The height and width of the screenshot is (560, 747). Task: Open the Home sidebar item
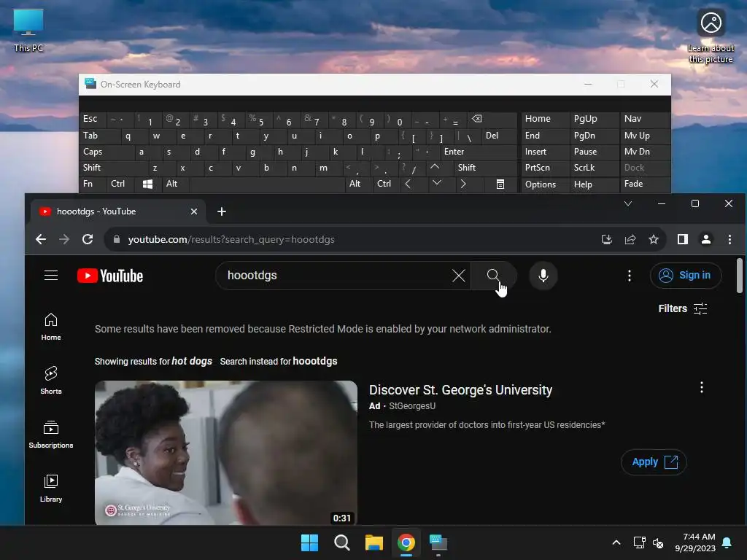pyautogui.click(x=51, y=327)
